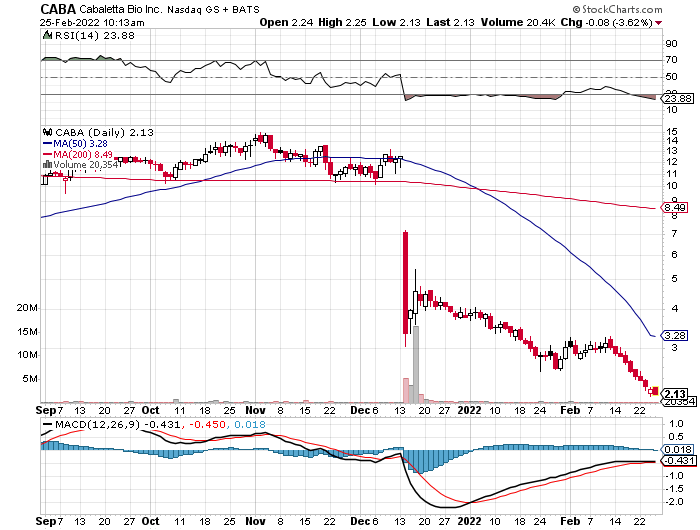The image size is (700, 530).
Task: Click the MACD(12,26,9) legend label
Action: 97,424
